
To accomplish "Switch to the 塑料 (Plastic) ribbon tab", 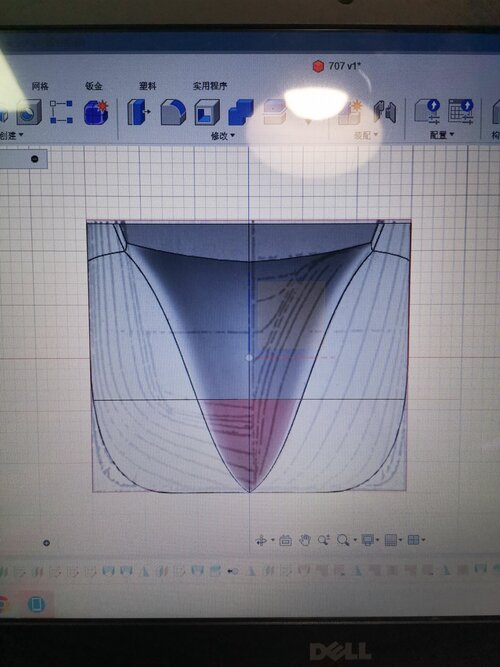I will pos(148,86).
